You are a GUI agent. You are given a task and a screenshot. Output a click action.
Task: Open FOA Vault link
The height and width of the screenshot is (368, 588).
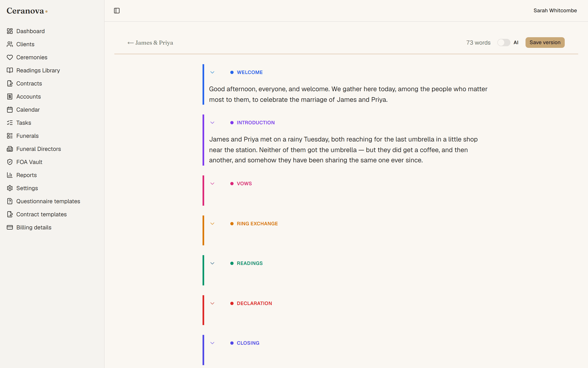point(29,162)
